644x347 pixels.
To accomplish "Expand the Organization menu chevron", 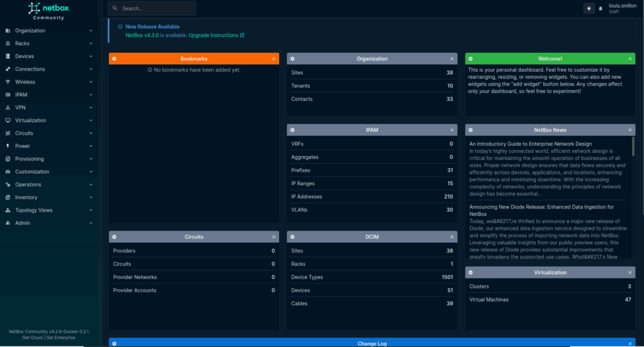I will pos(91,30).
